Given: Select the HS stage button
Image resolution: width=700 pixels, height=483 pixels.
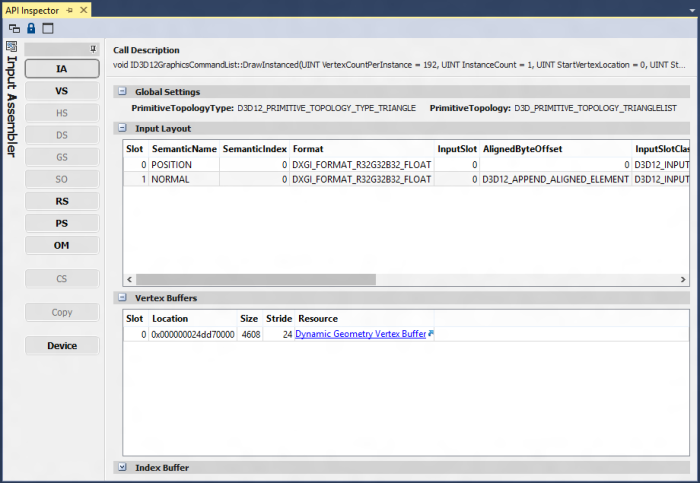Looking at the screenshot, I should coord(62,113).
